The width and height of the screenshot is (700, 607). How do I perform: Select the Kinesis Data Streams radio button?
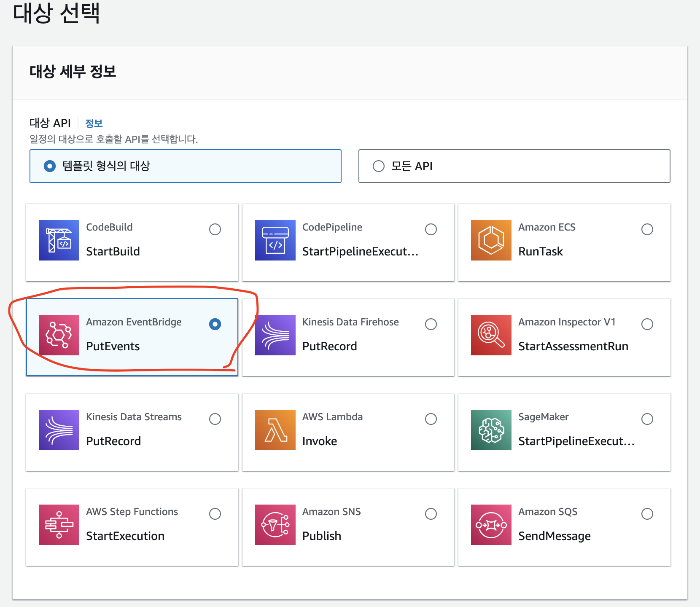(x=215, y=419)
